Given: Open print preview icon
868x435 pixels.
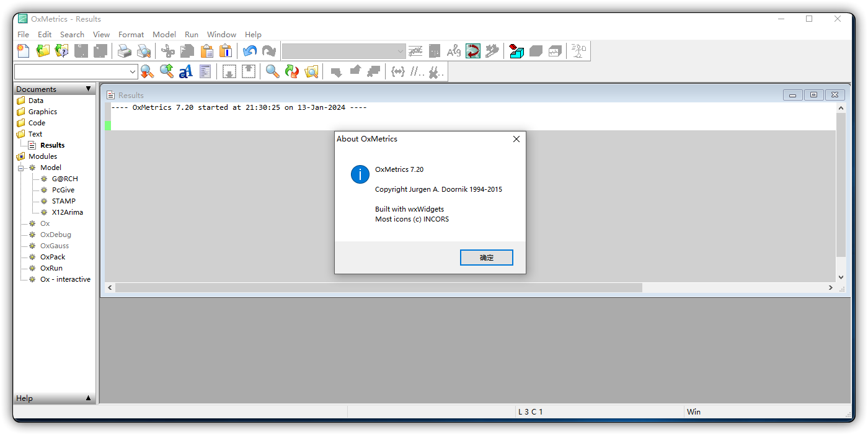Looking at the screenshot, I should (144, 51).
